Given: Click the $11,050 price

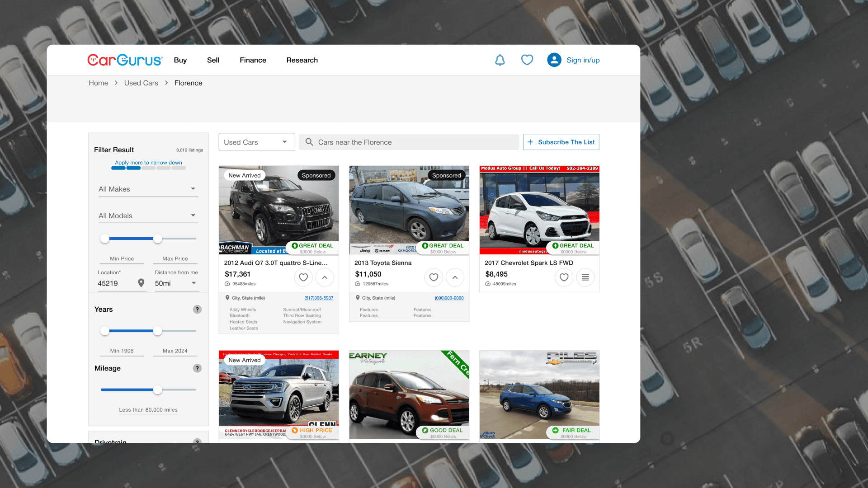Looking at the screenshot, I should [368, 274].
